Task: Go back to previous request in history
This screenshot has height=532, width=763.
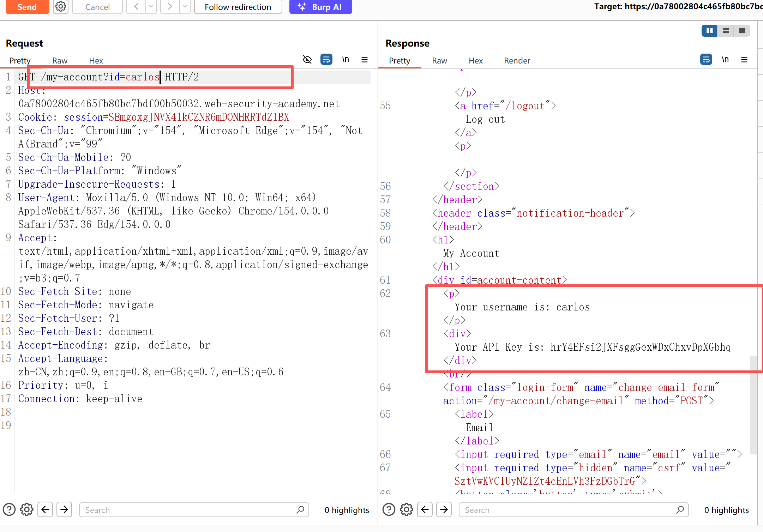Action: (x=136, y=7)
